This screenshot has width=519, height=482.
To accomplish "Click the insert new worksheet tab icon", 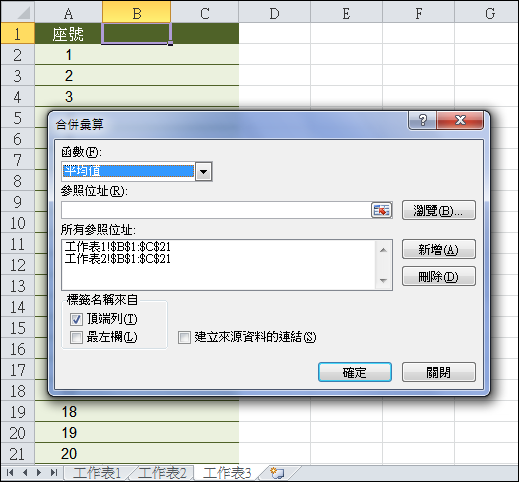I will [x=277, y=473].
